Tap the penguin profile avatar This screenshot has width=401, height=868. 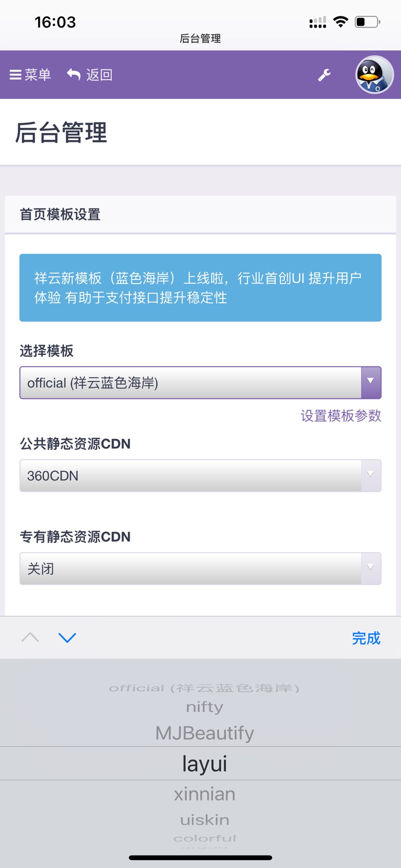tap(374, 75)
